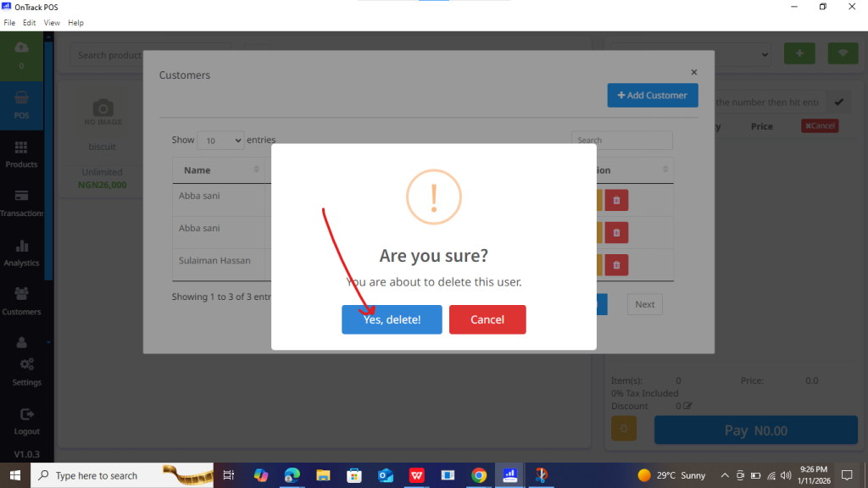The image size is (868, 488).
Task: Open the View menu
Action: (52, 23)
